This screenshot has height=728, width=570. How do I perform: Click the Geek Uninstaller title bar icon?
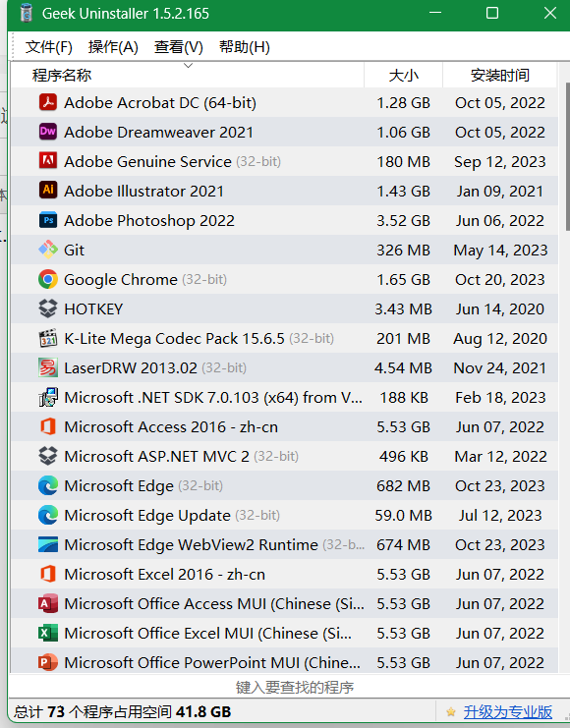(27, 13)
